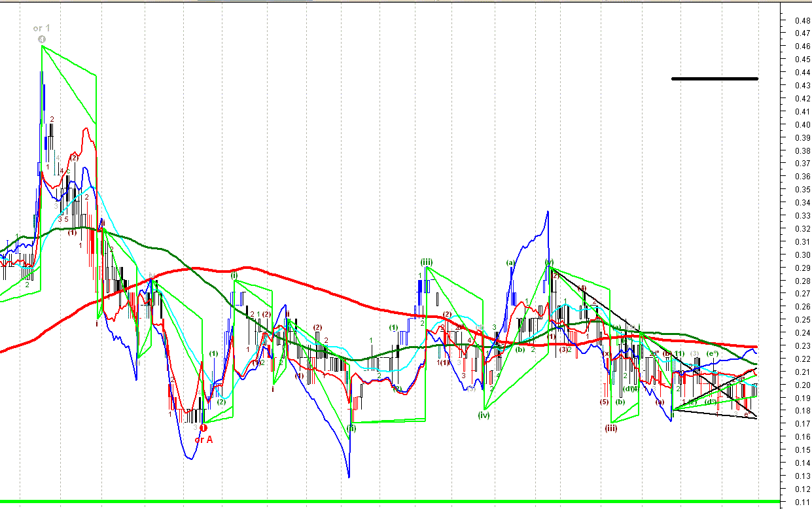The width and height of the screenshot is (812, 509).
Task: Select the blue line's lowest trough near 0.13
Action: (349, 476)
